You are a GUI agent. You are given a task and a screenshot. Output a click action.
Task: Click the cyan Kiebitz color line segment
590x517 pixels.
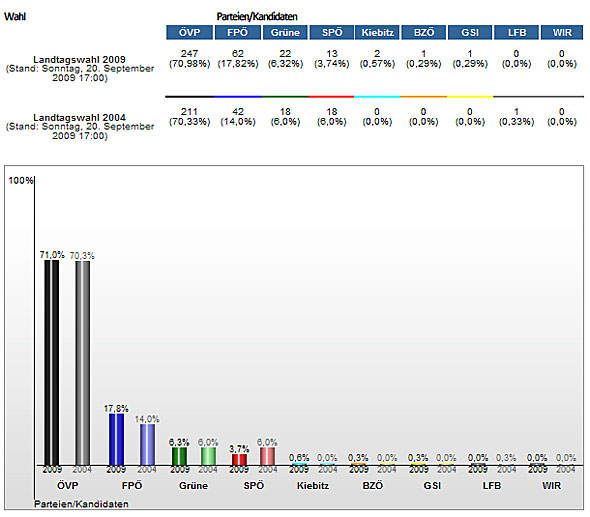click(x=377, y=97)
